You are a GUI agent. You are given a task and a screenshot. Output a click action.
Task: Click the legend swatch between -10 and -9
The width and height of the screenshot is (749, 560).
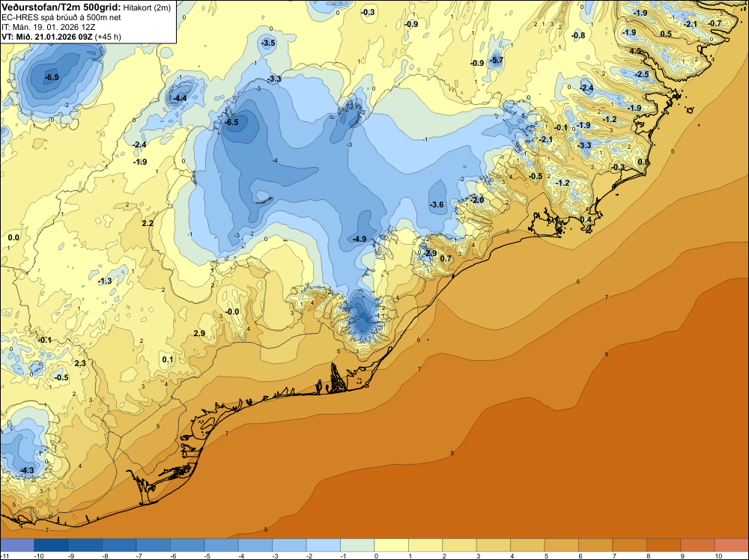51,545
